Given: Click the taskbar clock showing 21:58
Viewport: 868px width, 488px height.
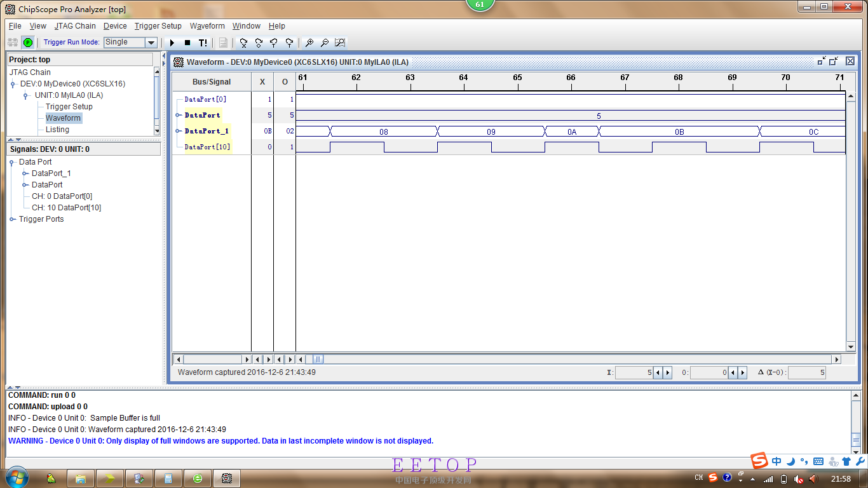Looking at the screenshot, I should pyautogui.click(x=841, y=478).
